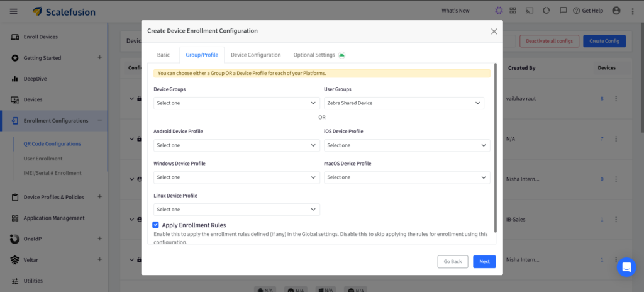Open the chat support bubble
Image resolution: width=644 pixels, height=292 pixels.
point(626,267)
